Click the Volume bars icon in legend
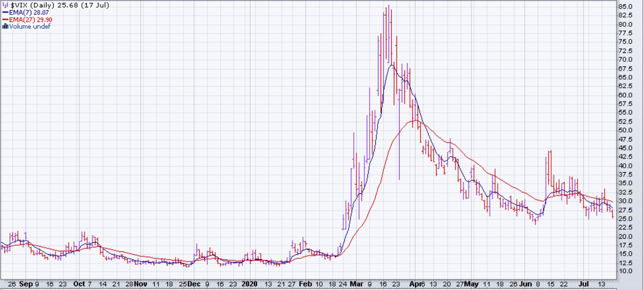The image size is (644, 290). tap(5, 26)
